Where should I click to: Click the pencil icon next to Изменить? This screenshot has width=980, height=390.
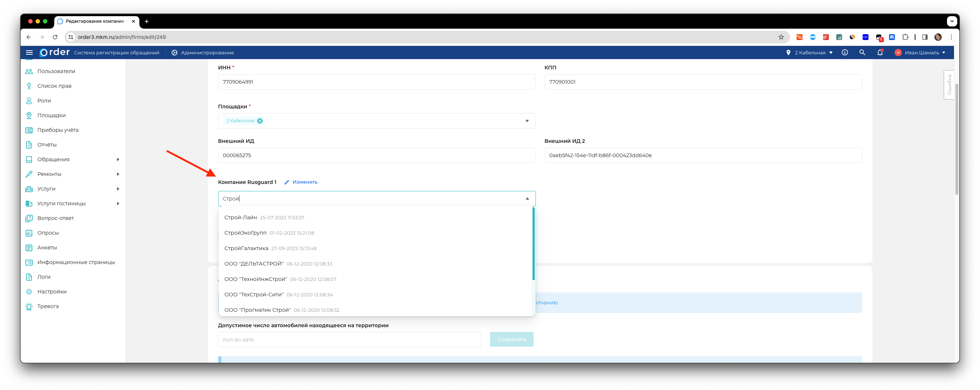pos(287,182)
